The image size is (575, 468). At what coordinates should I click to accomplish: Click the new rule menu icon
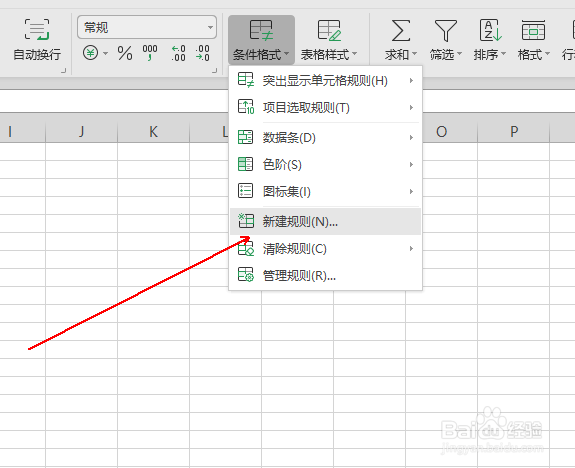pos(246,220)
